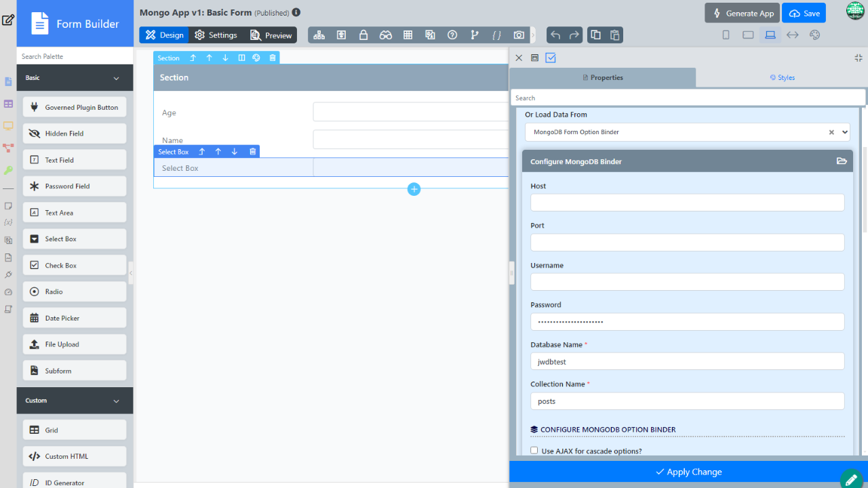Click the folder icon in Configure MongoDB Binder header

click(842, 161)
